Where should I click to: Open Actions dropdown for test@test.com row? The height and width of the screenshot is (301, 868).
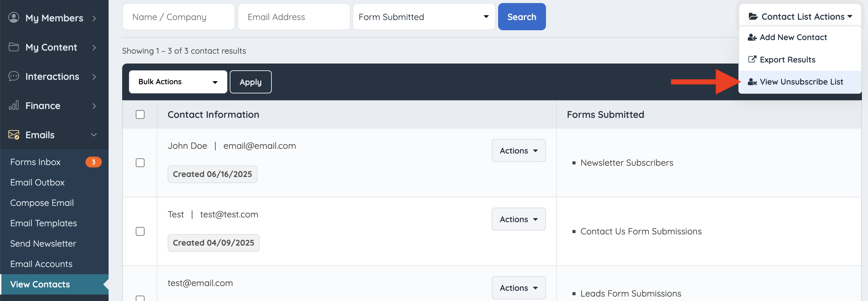[x=518, y=219]
